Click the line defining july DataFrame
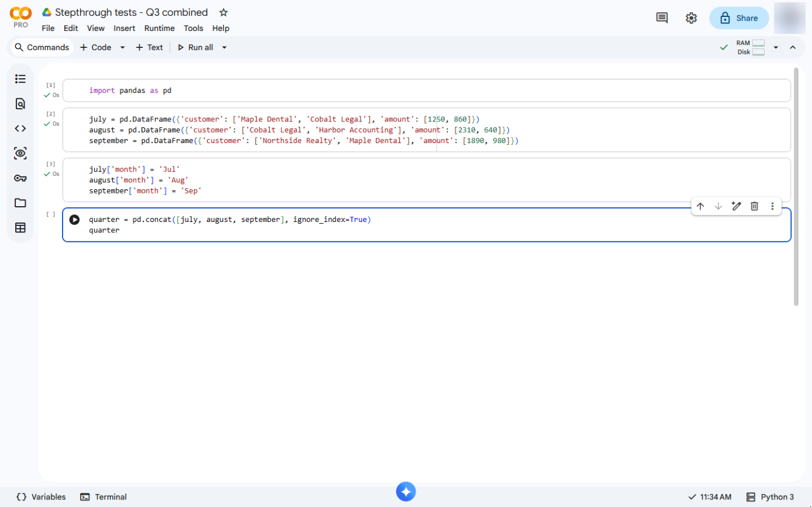The image size is (812, 507). tap(284, 119)
